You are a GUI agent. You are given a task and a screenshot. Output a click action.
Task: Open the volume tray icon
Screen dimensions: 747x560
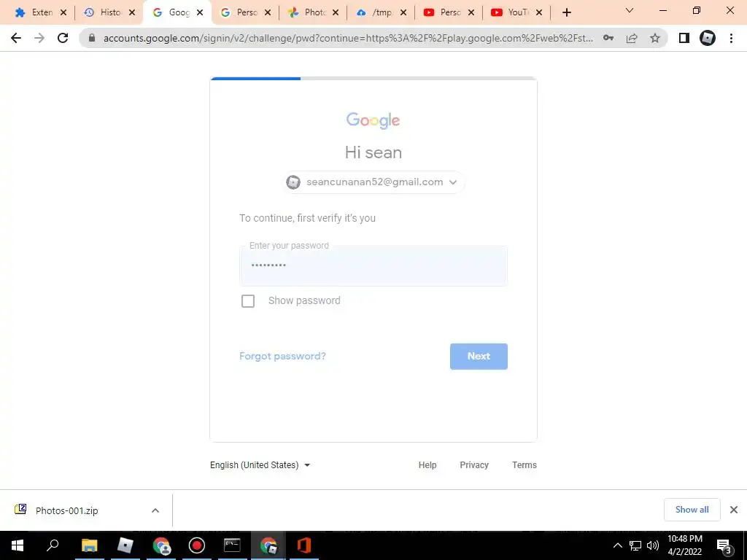[653, 545]
